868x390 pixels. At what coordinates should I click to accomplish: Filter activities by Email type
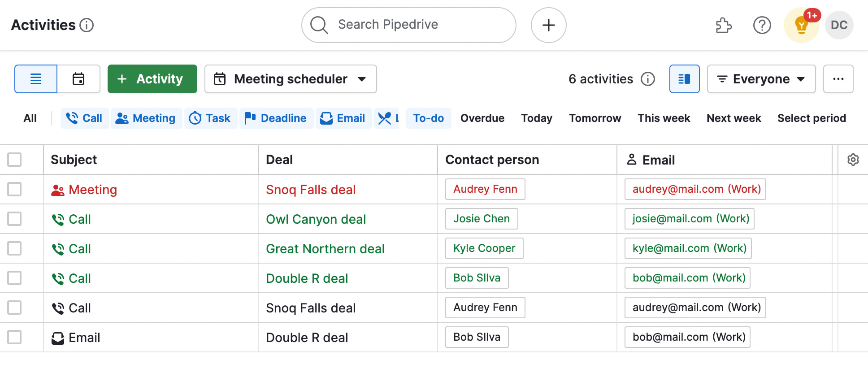coord(343,118)
